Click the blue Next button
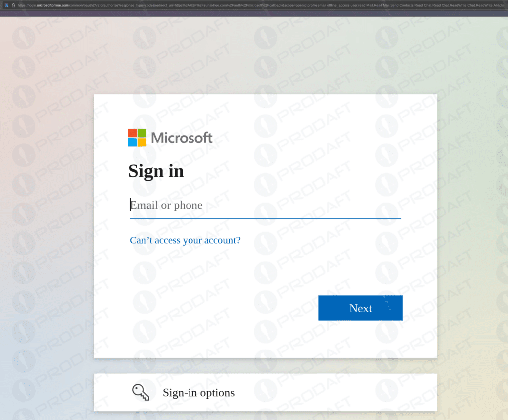This screenshot has width=508, height=420. coord(361,308)
